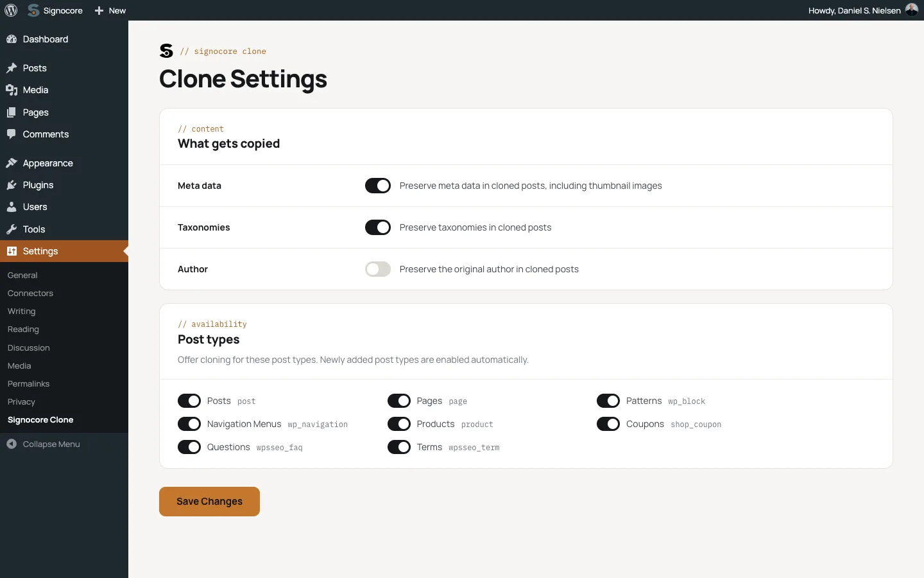924x578 pixels.
Task: Click the plus icon next to New
Action: tap(99, 11)
